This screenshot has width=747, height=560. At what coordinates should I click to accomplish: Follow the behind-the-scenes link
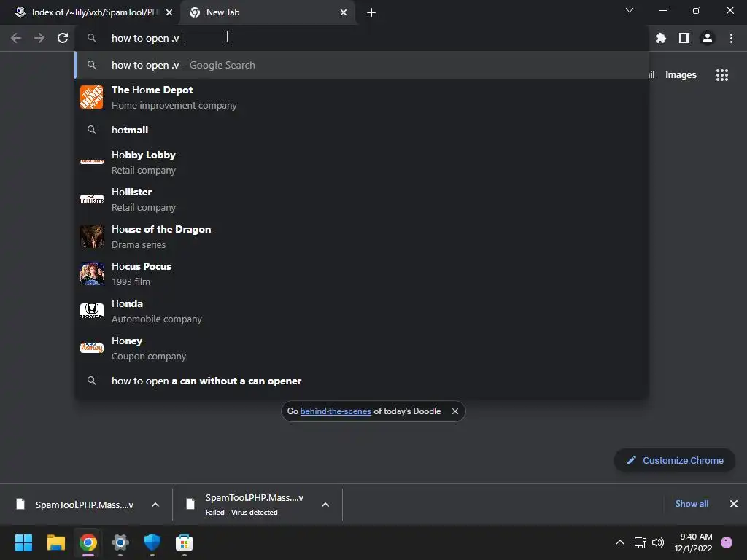[x=336, y=411]
